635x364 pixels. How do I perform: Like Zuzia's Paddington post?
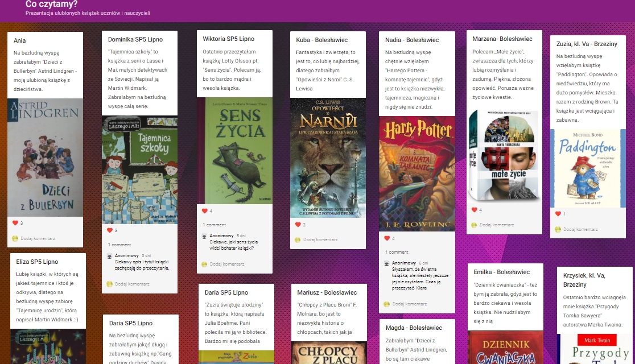[558, 213]
